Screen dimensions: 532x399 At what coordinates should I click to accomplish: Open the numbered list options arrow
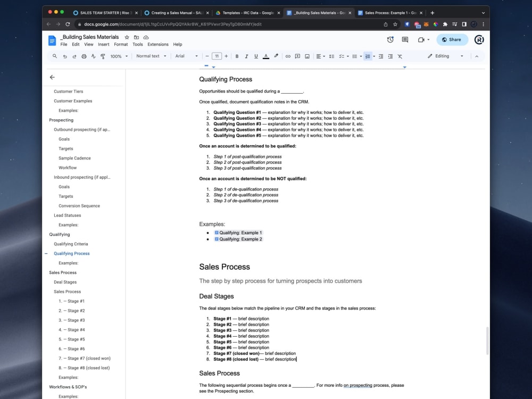tap(374, 56)
